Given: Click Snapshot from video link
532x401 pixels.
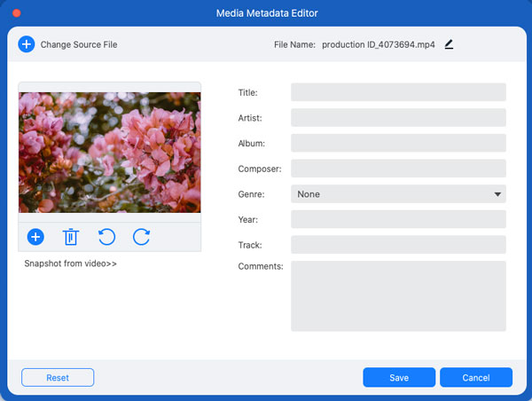Looking at the screenshot, I should tap(71, 263).
